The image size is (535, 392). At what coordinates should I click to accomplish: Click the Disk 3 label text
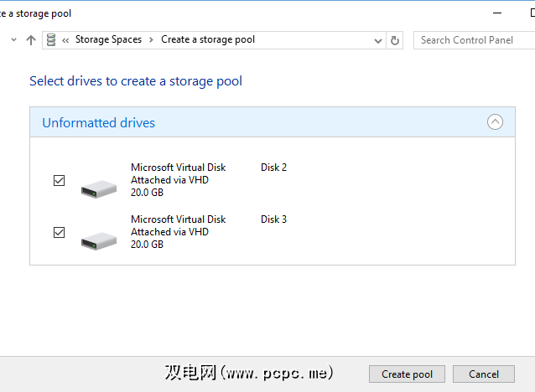(x=273, y=219)
